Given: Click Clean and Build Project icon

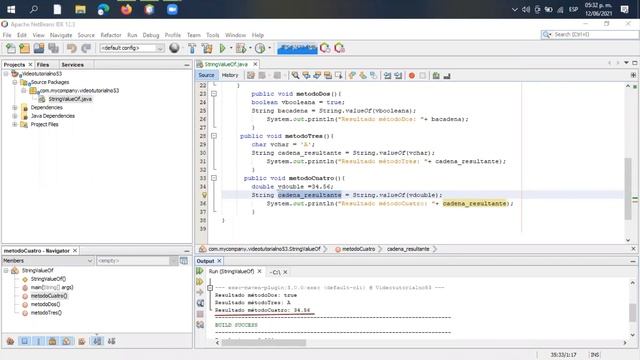Looking at the screenshot, I should point(207,48).
